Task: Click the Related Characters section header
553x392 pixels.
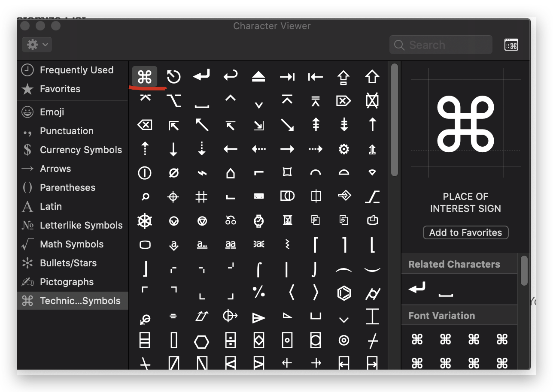Action: pyautogui.click(x=459, y=264)
